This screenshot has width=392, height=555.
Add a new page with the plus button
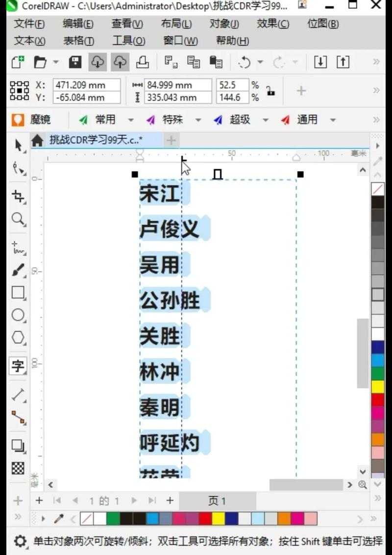[39, 501]
